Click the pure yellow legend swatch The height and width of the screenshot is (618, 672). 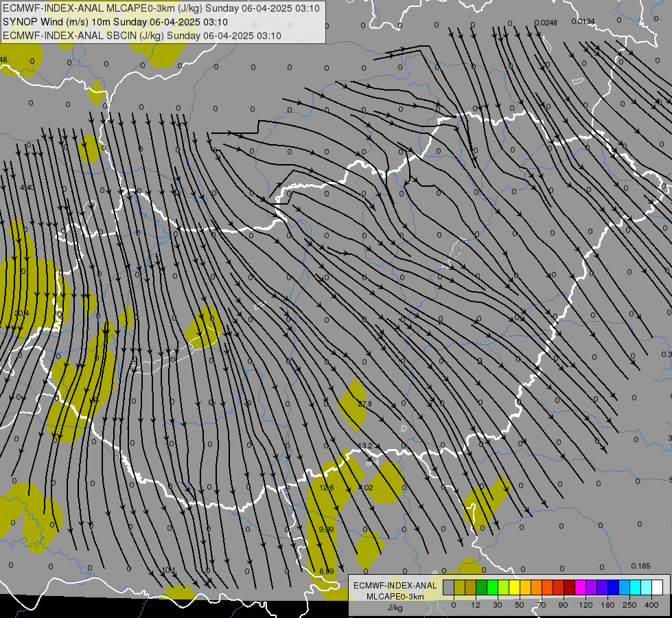tap(515, 587)
